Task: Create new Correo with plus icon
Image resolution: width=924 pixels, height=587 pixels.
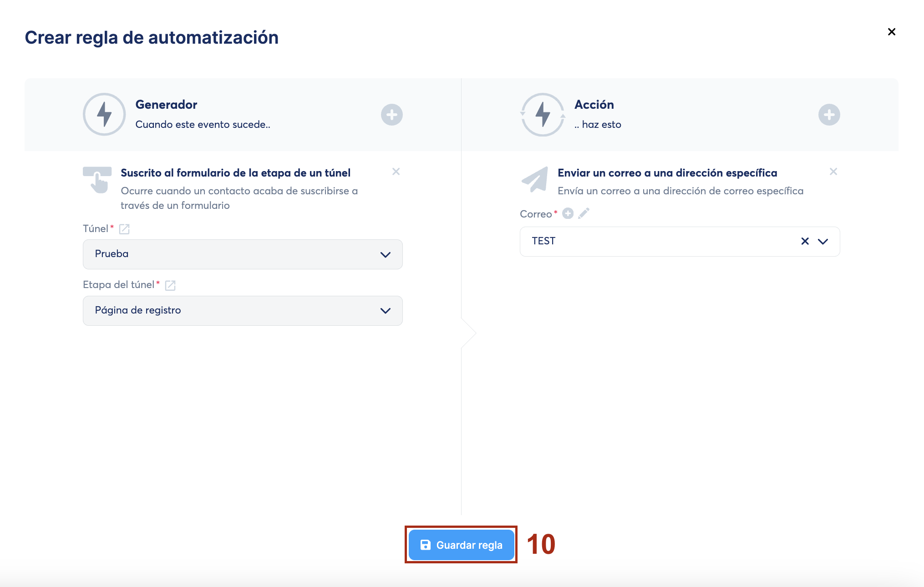Action: 568,213
